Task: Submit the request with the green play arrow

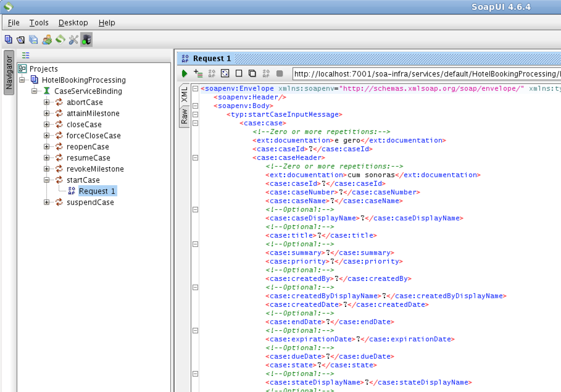Action: (x=184, y=73)
